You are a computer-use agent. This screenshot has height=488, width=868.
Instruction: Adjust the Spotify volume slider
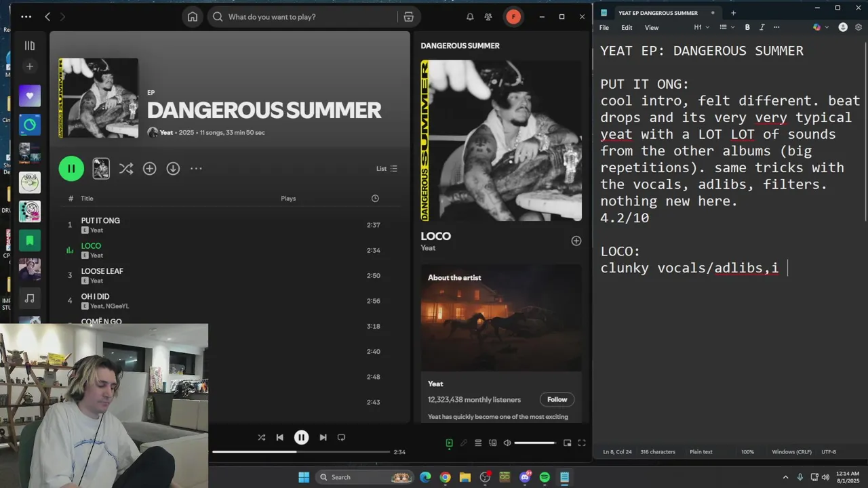[x=535, y=443]
